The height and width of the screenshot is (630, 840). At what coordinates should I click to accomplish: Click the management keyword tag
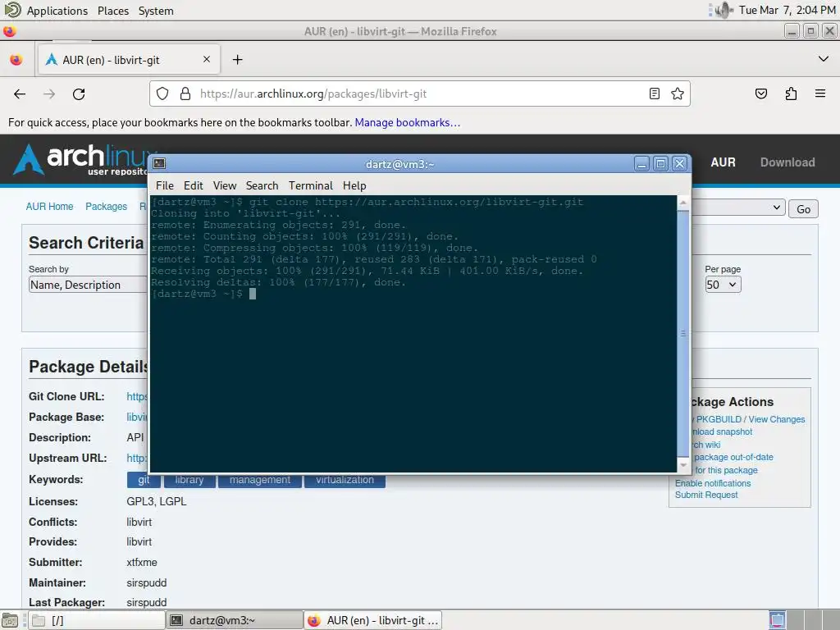pyautogui.click(x=260, y=480)
